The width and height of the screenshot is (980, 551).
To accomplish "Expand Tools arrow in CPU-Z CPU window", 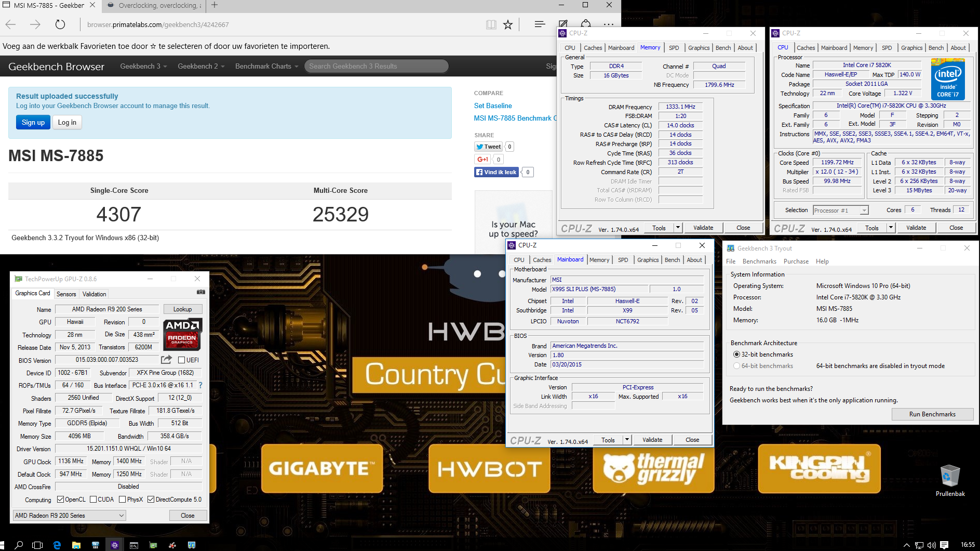I will tap(891, 228).
